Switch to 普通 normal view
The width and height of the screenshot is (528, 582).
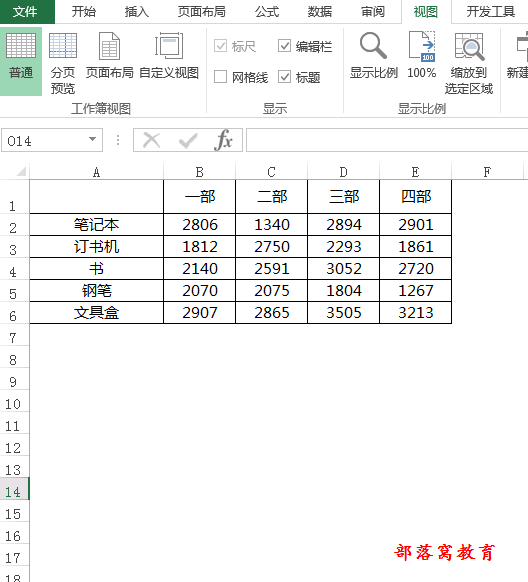21,61
